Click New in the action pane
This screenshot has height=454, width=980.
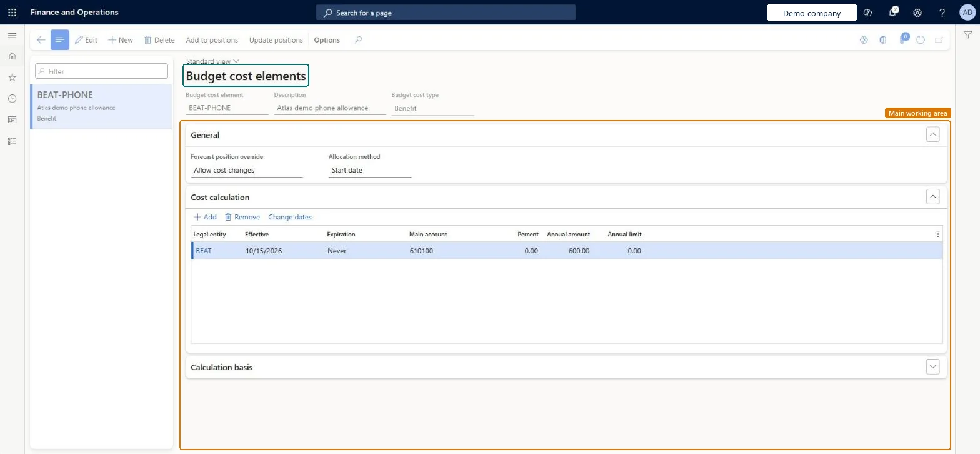coord(121,40)
